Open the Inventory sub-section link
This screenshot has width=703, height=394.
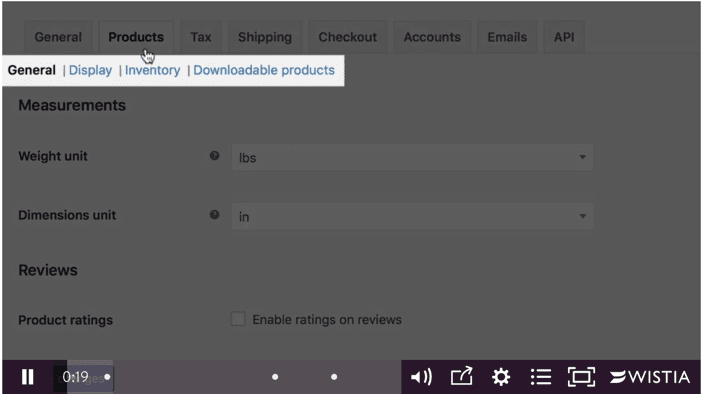click(152, 70)
